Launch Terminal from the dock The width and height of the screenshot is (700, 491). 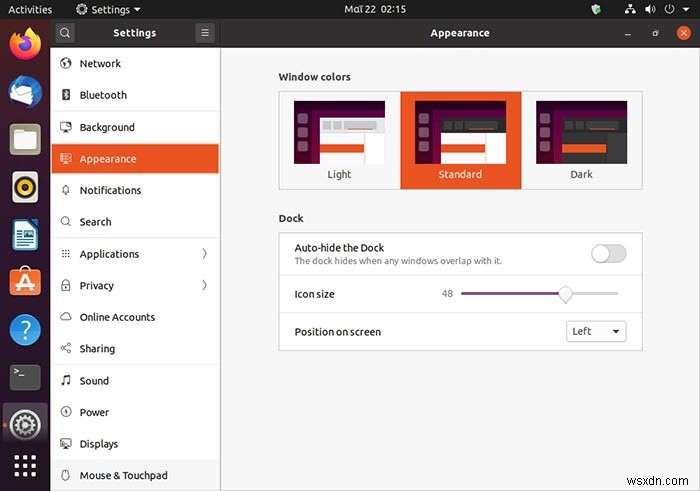point(25,377)
